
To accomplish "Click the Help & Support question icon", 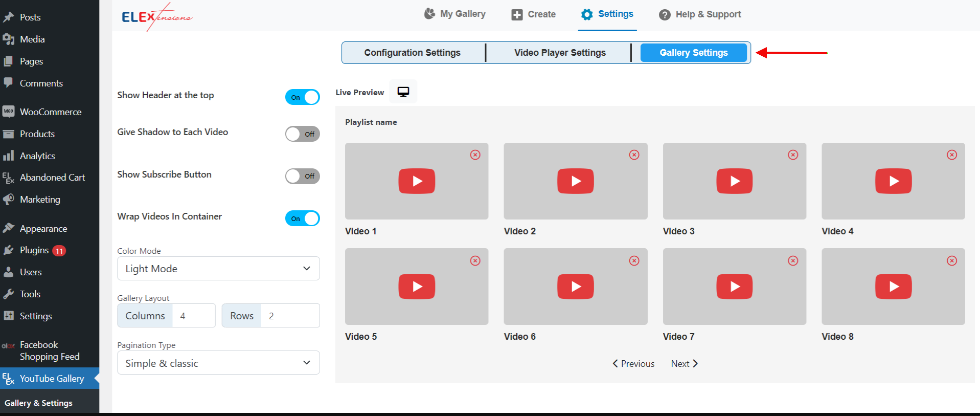I will point(665,15).
